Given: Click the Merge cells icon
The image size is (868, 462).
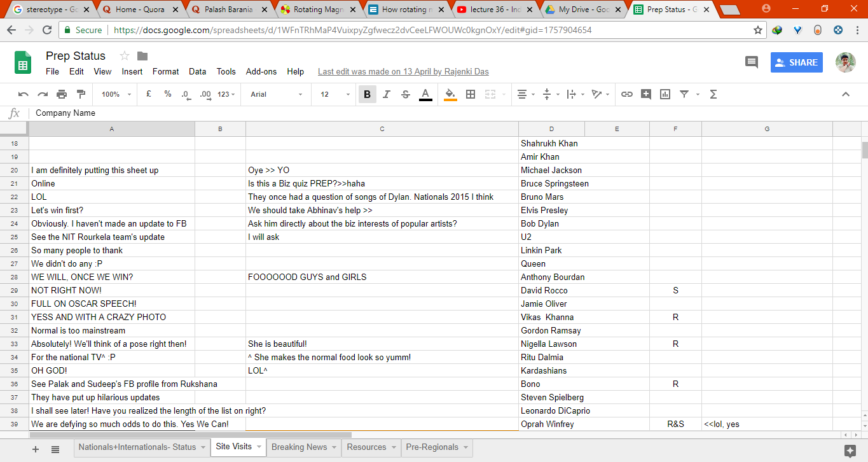Looking at the screenshot, I should tap(490, 94).
